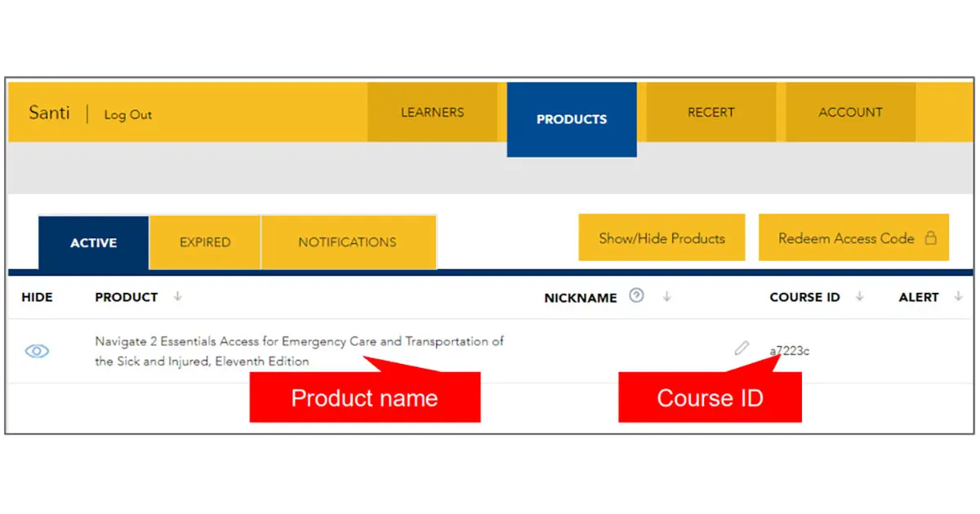
Task: Sort the COURSE ID column with its arrow
Action: [x=859, y=297]
